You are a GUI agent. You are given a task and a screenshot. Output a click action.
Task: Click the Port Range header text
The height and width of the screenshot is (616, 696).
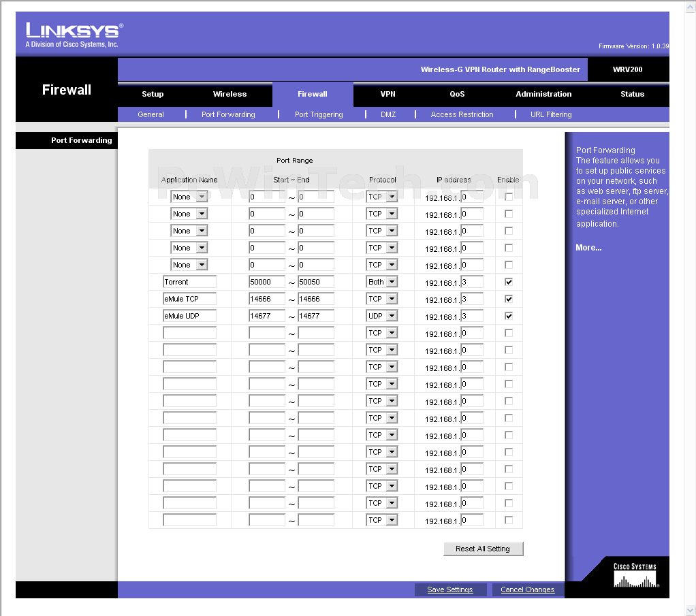[x=295, y=161]
